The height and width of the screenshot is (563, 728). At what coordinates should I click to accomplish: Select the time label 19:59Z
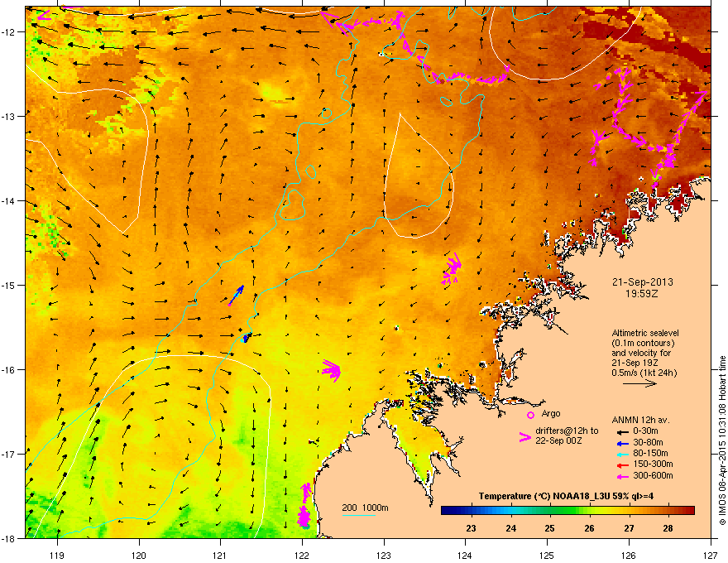click(x=642, y=294)
